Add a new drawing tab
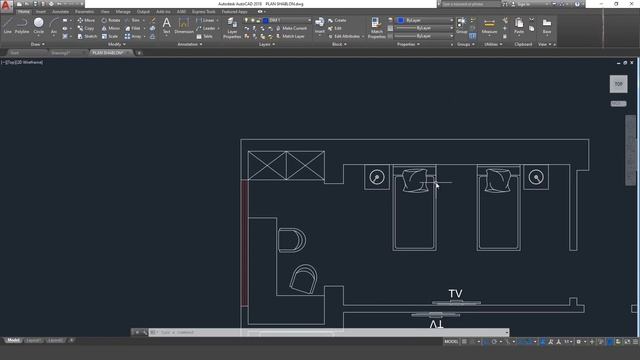The image size is (640, 360). (x=139, y=53)
